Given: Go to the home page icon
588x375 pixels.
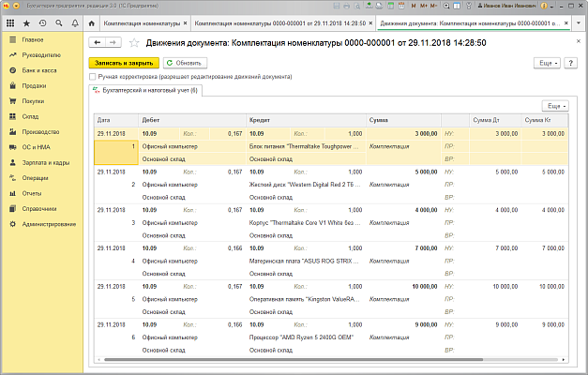Looking at the screenshot, I should pyautogui.click(x=92, y=22).
